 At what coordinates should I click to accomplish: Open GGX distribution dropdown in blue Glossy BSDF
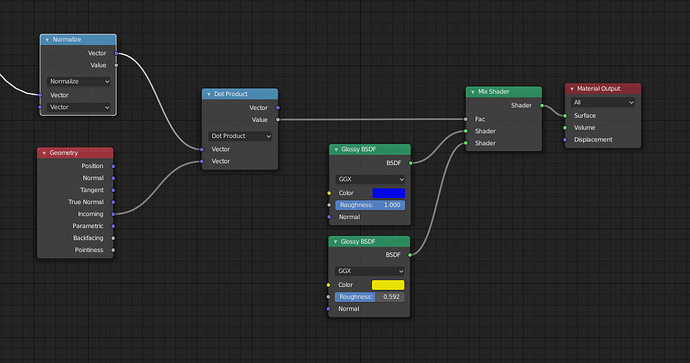[370, 179]
